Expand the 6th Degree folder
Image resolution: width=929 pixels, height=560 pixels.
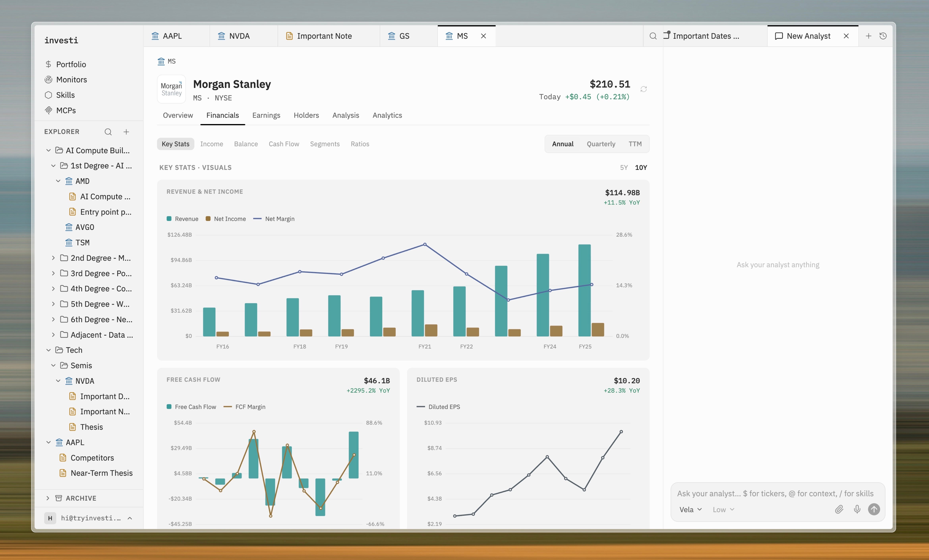(53, 320)
